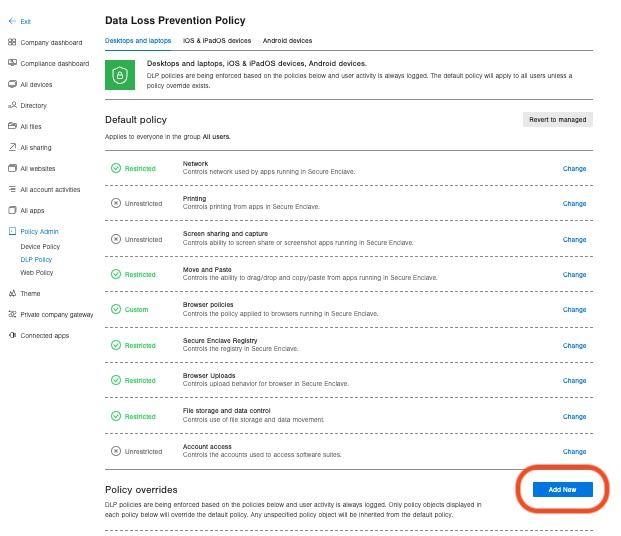This screenshot has width=621, height=536.
Task: Click the Connected apps plug icon
Action: (x=12, y=335)
